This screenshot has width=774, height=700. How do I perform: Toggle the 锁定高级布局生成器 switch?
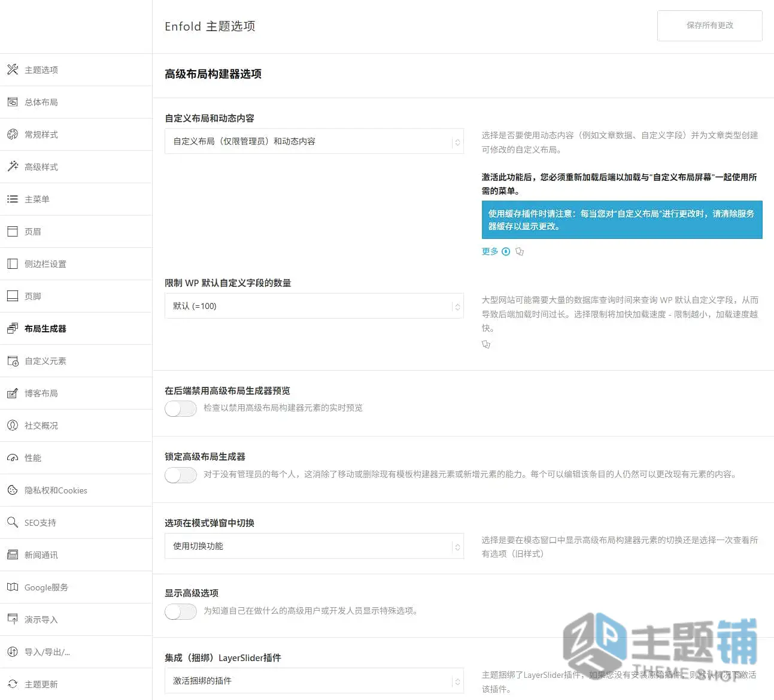pyautogui.click(x=181, y=475)
